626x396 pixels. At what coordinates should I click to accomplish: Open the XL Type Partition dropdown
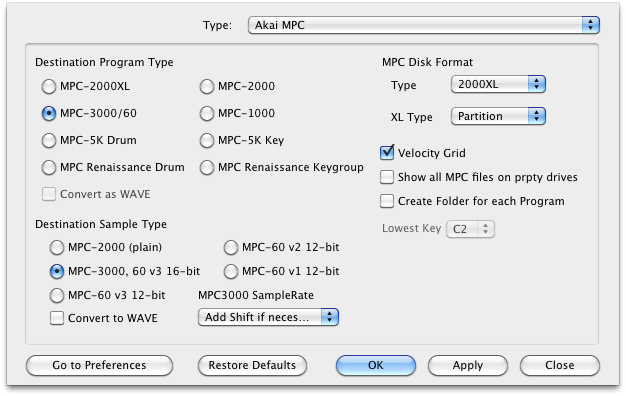click(x=498, y=116)
